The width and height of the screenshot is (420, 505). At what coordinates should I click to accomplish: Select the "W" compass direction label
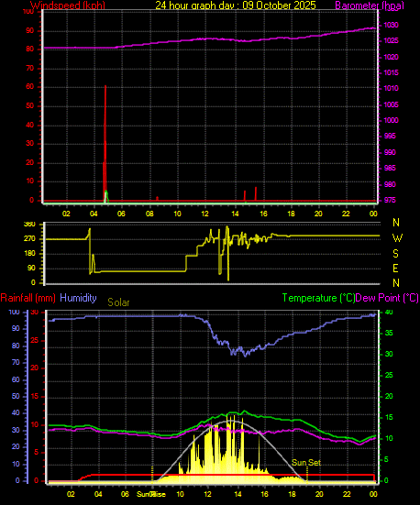(397, 238)
